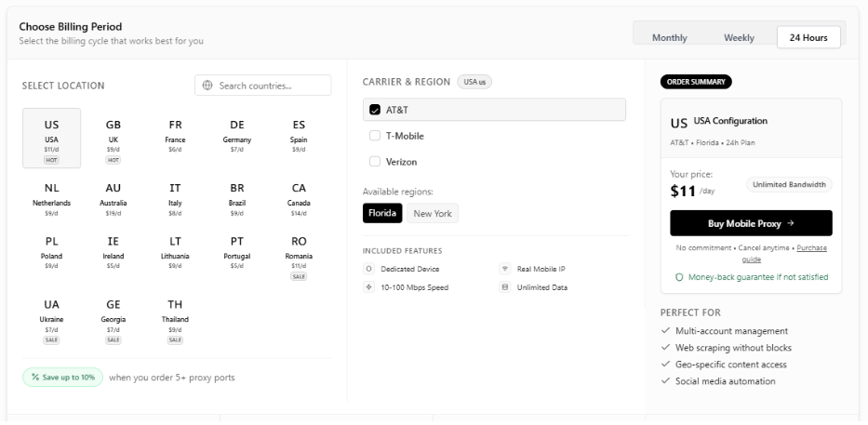
Task: Select New York region
Action: tap(433, 213)
